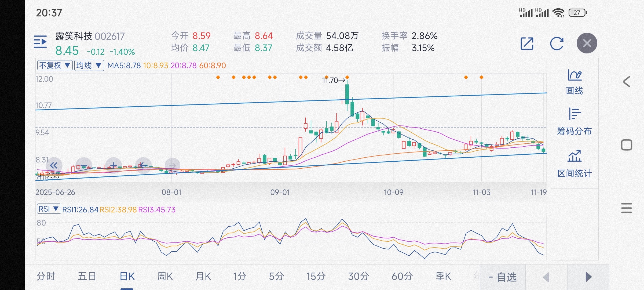Image resolution: width=644 pixels, height=290 pixels.
Task: Expand the 均线 moving average dropdown
Action: 89,65
